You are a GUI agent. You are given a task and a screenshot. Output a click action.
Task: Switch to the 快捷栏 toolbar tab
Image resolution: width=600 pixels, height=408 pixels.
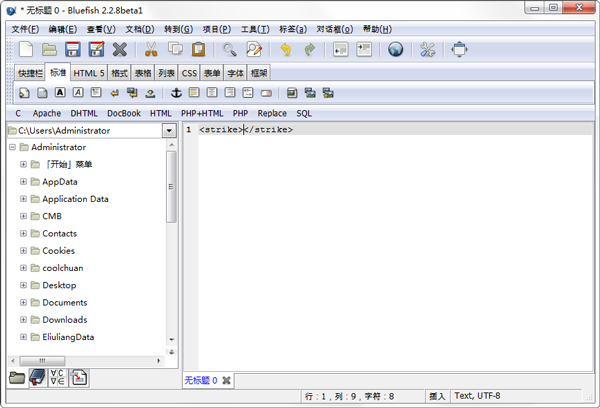point(30,73)
